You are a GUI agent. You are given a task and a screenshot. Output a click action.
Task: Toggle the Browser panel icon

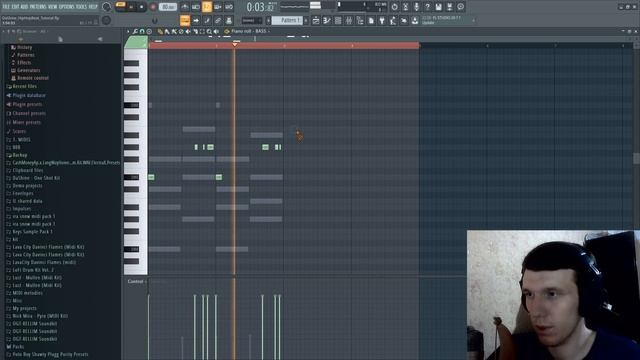pos(360,20)
